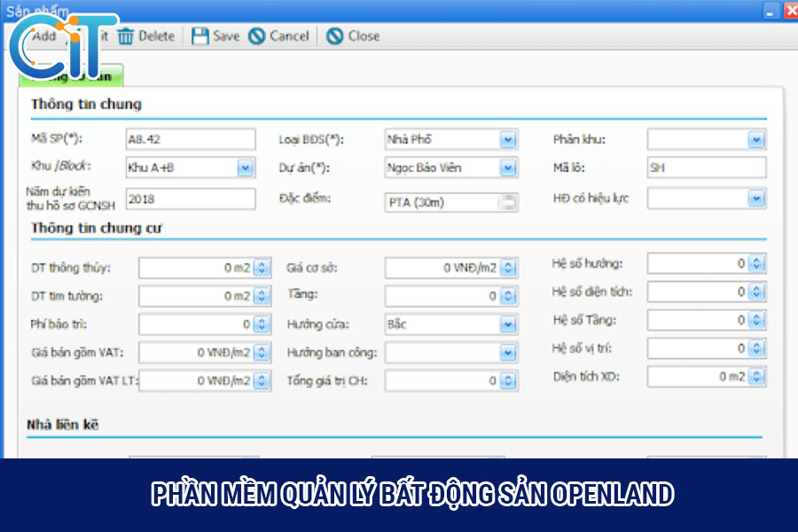Click the Tổng giá trị CH spinner arrows
This screenshot has width=798, height=532.
click(508, 380)
